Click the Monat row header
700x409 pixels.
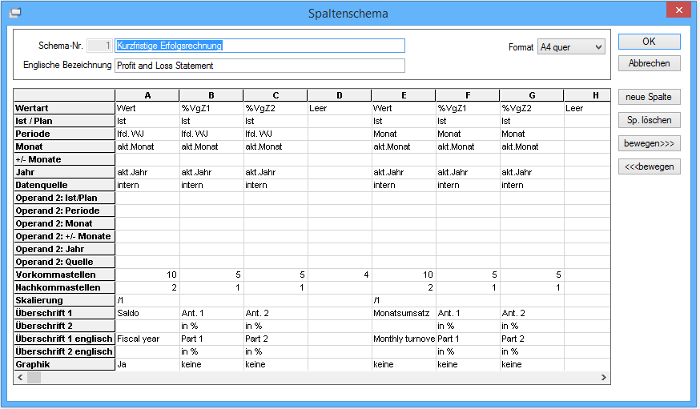[64, 146]
